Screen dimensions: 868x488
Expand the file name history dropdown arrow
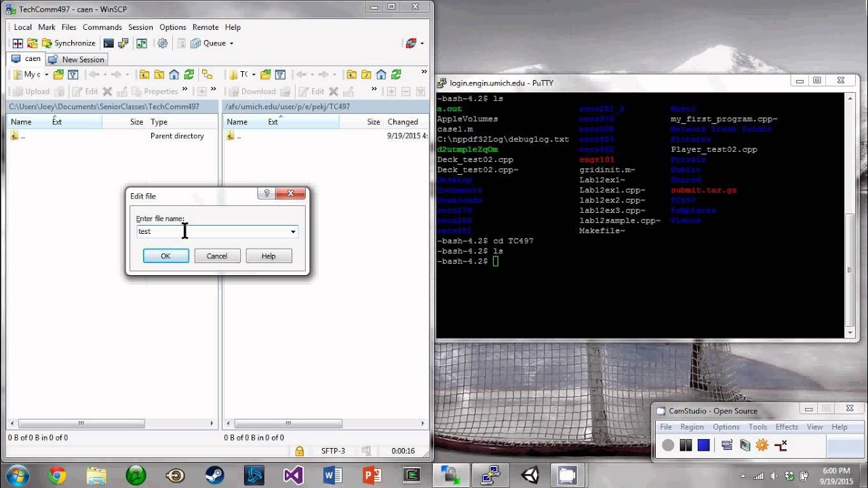point(293,232)
